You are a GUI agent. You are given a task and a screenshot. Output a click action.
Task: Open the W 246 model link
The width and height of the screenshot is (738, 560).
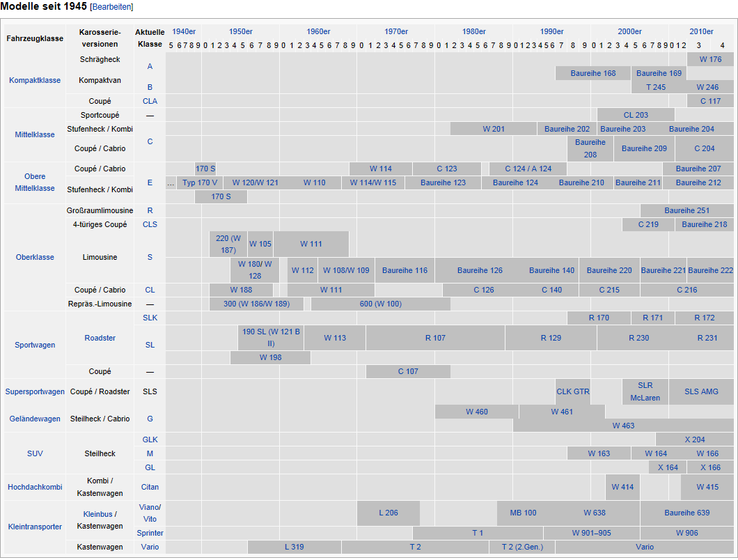pyautogui.click(x=707, y=87)
